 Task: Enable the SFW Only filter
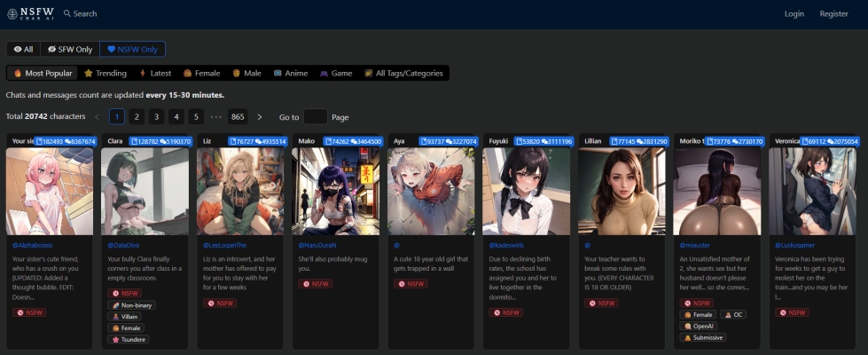70,50
